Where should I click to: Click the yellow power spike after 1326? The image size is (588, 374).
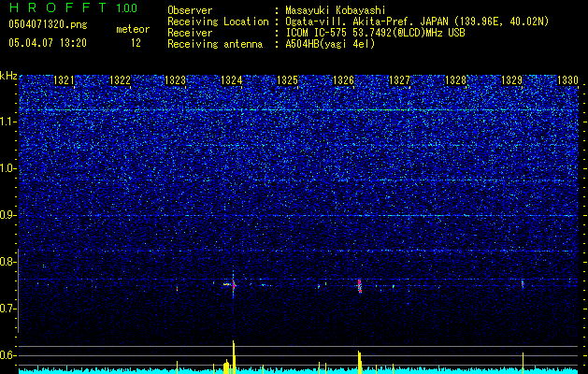(x=359, y=362)
